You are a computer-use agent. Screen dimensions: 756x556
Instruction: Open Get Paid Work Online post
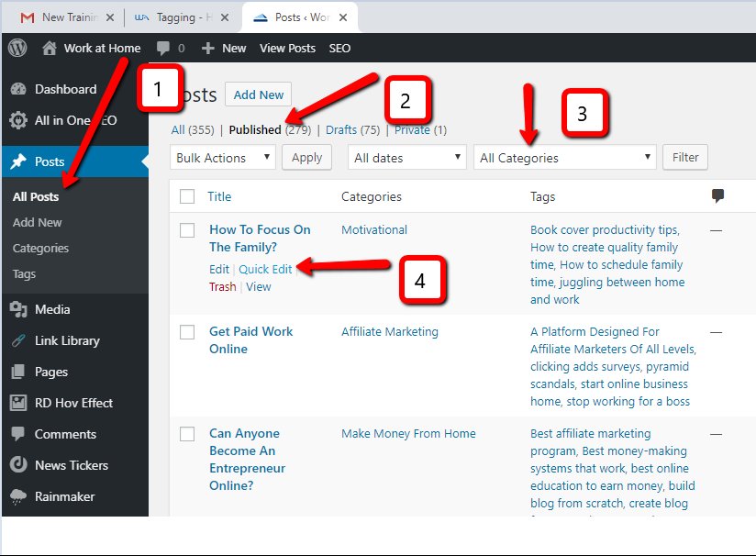click(x=250, y=340)
